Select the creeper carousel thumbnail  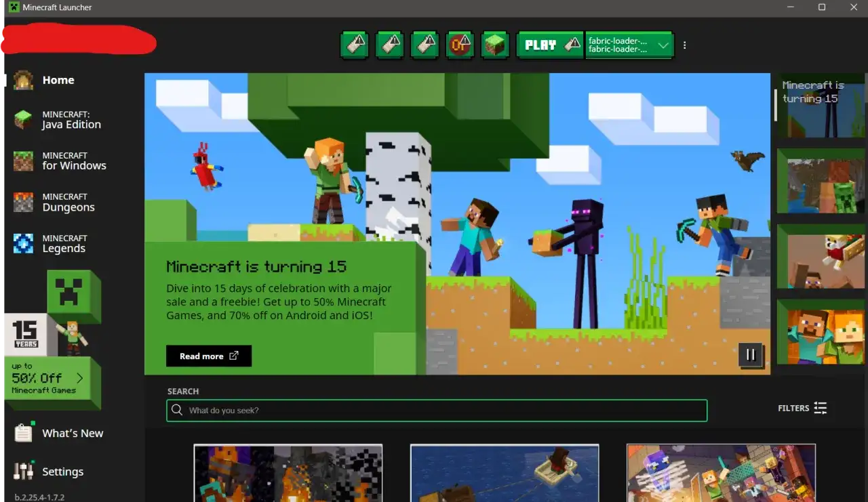(x=821, y=181)
